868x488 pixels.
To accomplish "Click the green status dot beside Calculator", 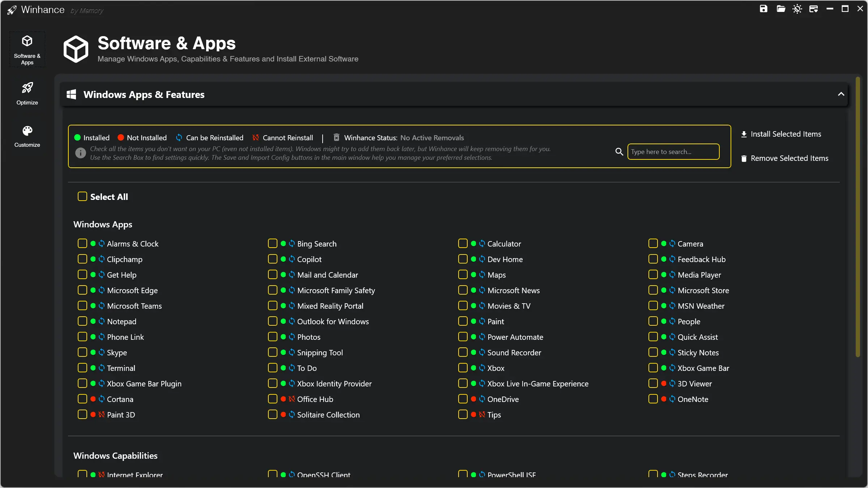I will 473,244.
